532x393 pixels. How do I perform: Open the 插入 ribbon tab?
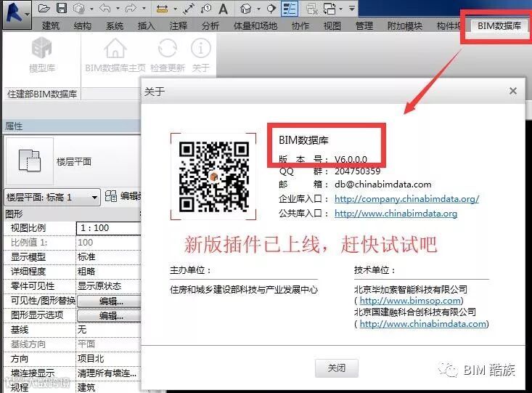[x=146, y=26]
